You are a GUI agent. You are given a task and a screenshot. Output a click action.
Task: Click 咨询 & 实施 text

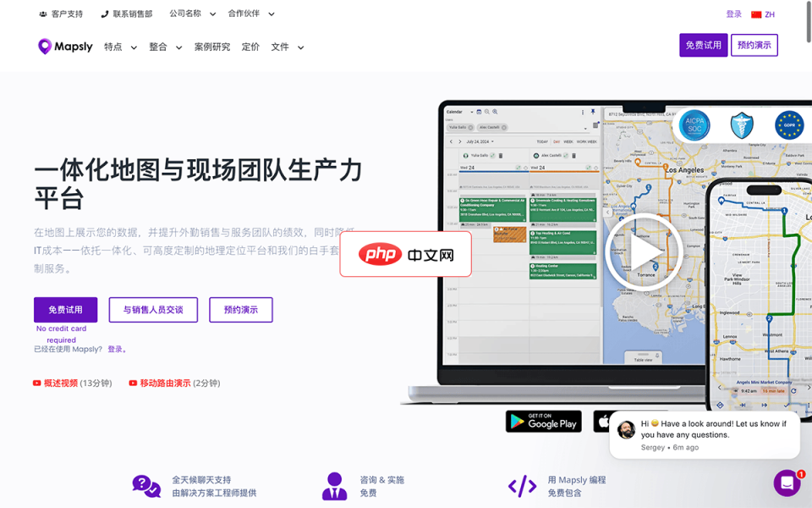coord(382,480)
